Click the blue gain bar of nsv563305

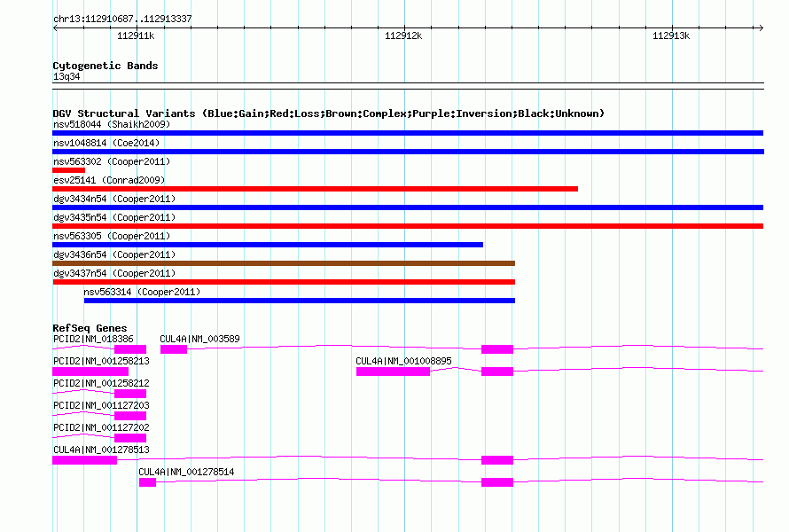pos(268,245)
